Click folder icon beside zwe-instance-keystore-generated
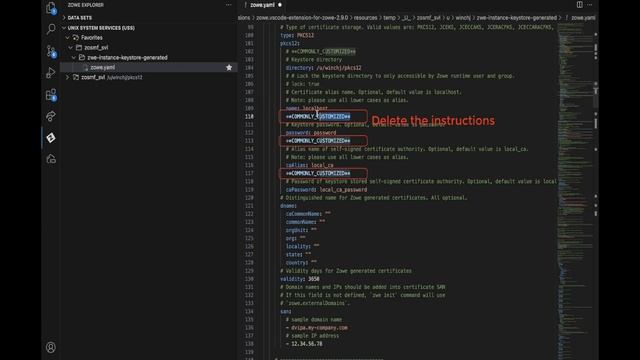640x360 pixels. (x=82, y=58)
